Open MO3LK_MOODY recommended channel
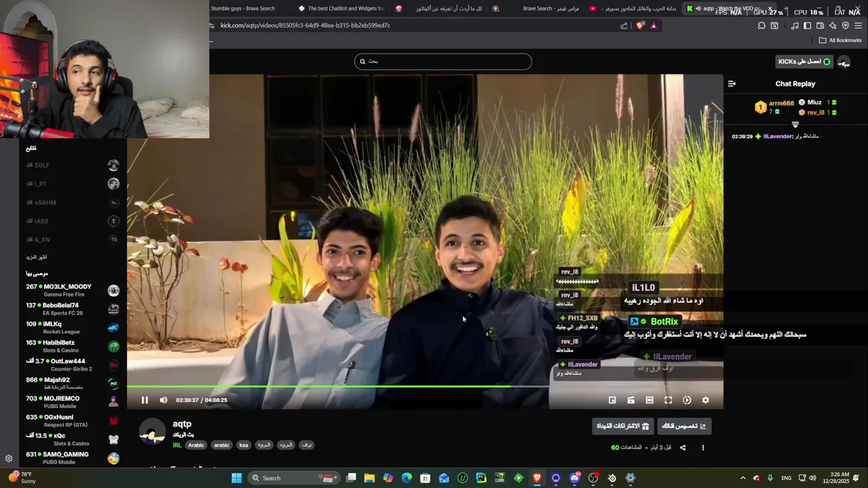This screenshot has width=868, height=488. [73, 290]
